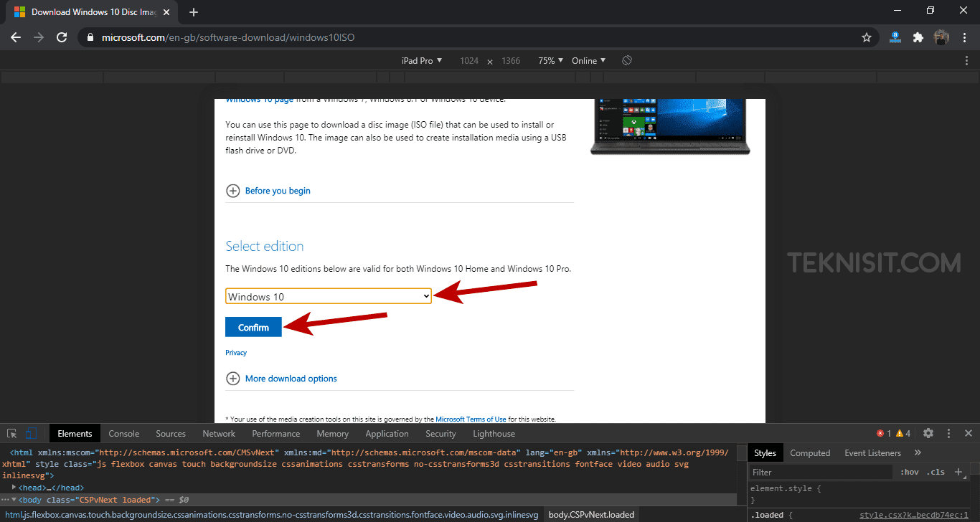Open the 75% zoom dropdown
Image resolution: width=980 pixels, height=522 pixels.
(x=551, y=61)
